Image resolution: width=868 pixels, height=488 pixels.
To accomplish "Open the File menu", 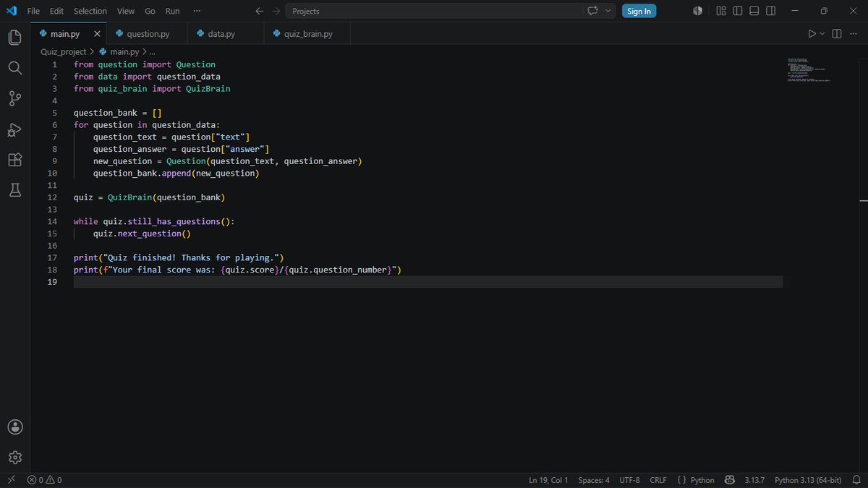I will coord(33,11).
